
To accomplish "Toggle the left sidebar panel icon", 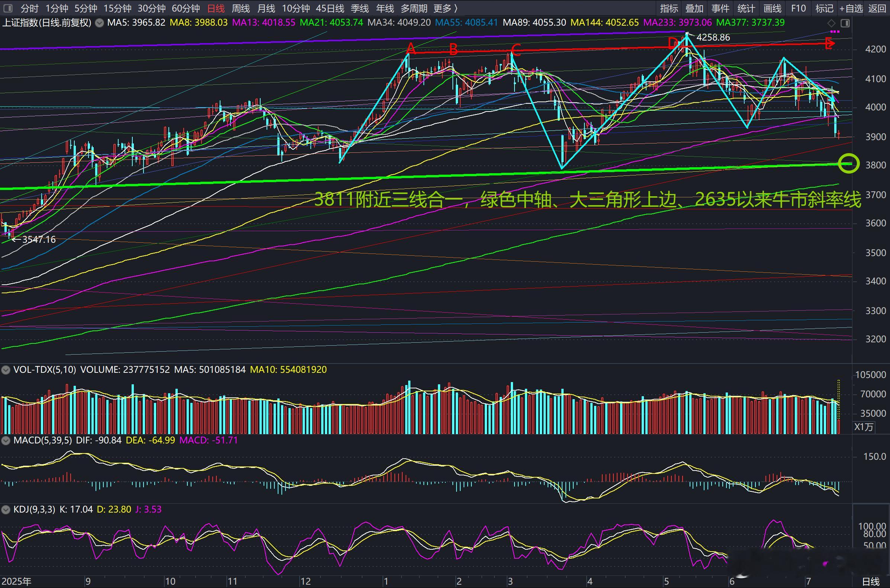I will point(7,8).
